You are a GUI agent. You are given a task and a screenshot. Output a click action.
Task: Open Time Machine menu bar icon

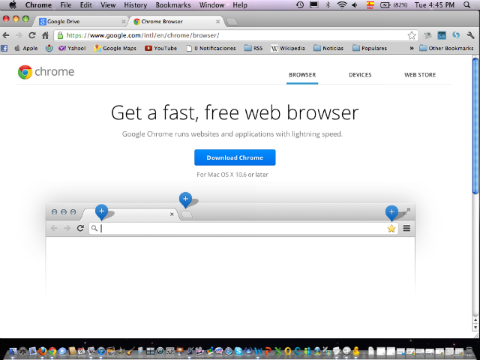(x=300, y=5)
